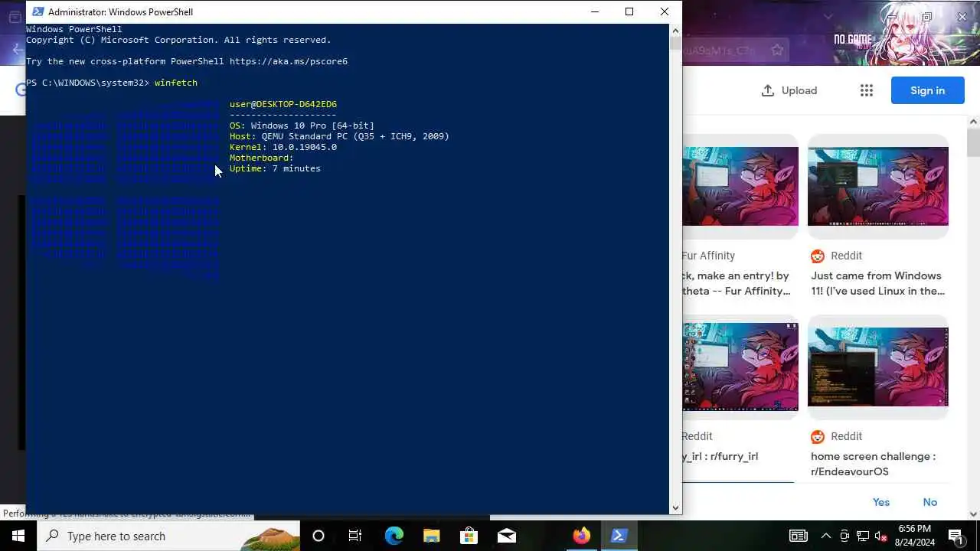Maximize the PowerShell window
The height and width of the screenshot is (551, 980).
629,11
